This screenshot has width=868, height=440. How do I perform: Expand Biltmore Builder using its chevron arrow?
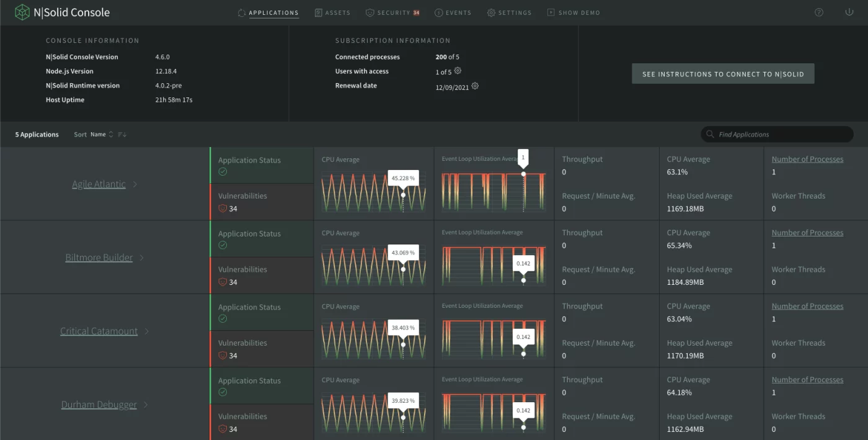pyautogui.click(x=142, y=258)
